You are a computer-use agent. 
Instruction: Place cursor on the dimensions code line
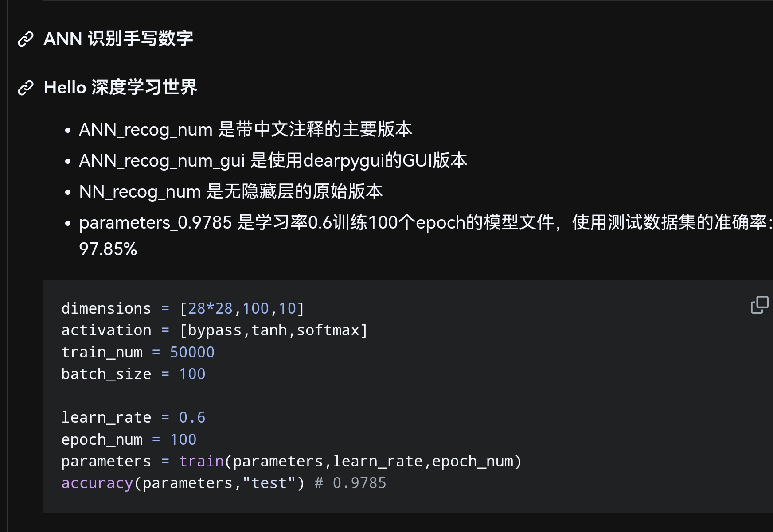click(183, 308)
